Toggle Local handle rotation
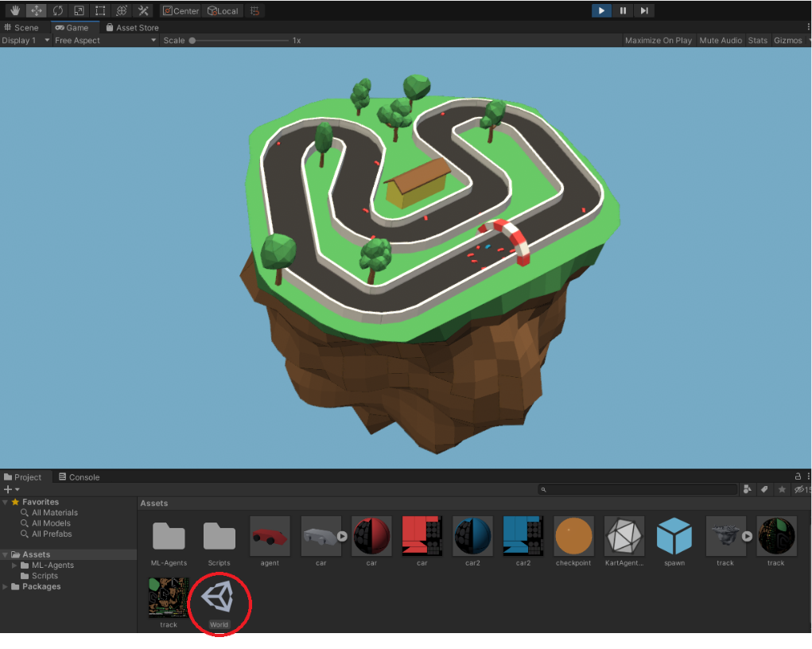 coord(223,11)
